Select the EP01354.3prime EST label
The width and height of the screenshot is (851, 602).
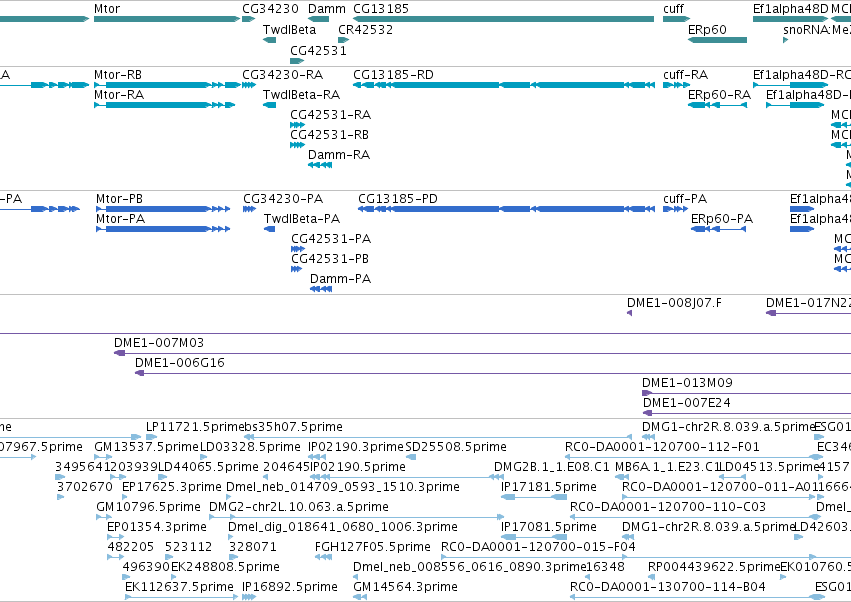tap(157, 527)
